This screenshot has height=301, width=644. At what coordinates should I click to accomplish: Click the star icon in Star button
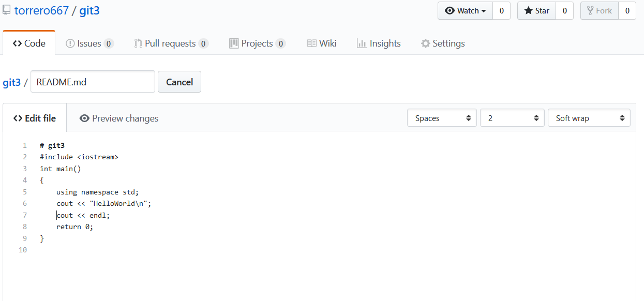[x=528, y=11]
